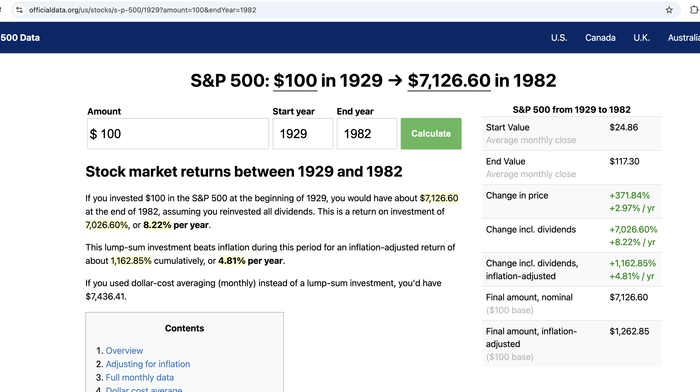Viewport: 700px width, 392px height.
Task: Open the U.S. menu item
Action: [559, 38]
